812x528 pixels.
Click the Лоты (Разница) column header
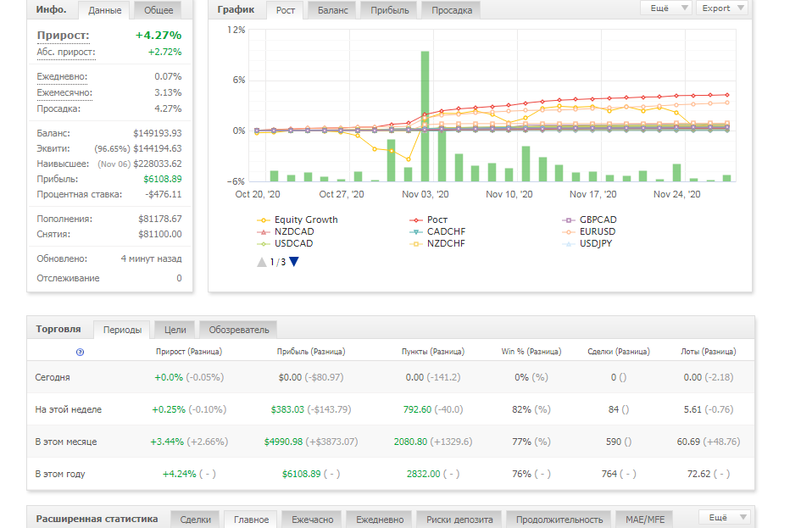click(x=709, y=352)
